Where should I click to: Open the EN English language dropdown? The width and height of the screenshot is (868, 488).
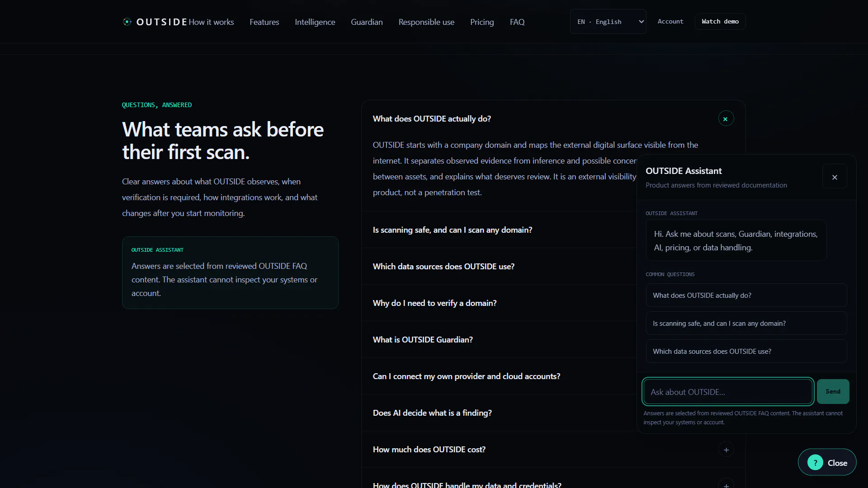click(x=608, y=22)
